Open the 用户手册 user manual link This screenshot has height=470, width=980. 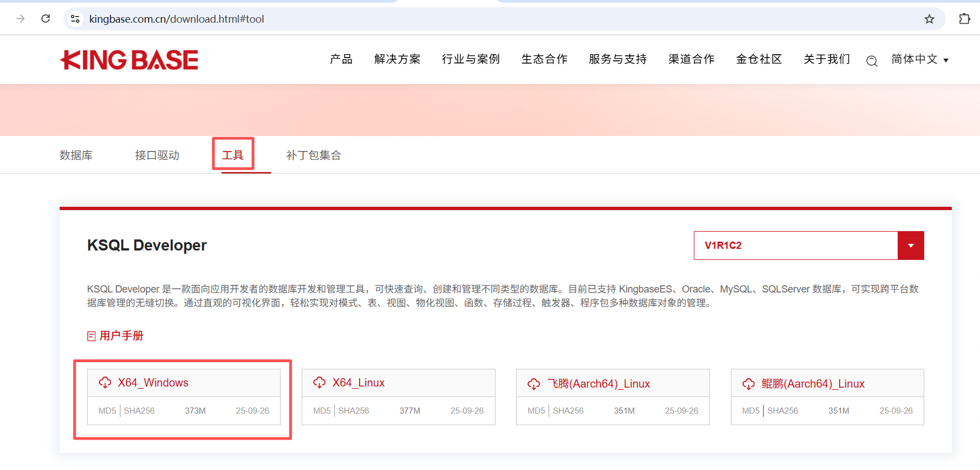pos(121,336)
